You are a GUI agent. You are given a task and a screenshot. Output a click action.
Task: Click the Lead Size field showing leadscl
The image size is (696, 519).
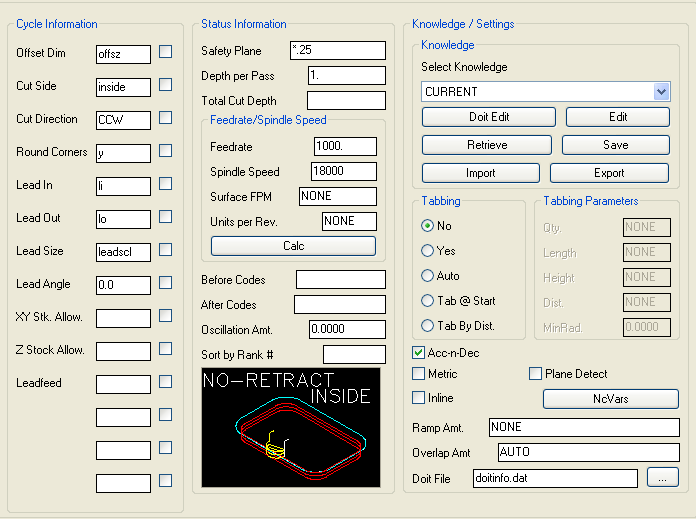click(x=123, y=252)
